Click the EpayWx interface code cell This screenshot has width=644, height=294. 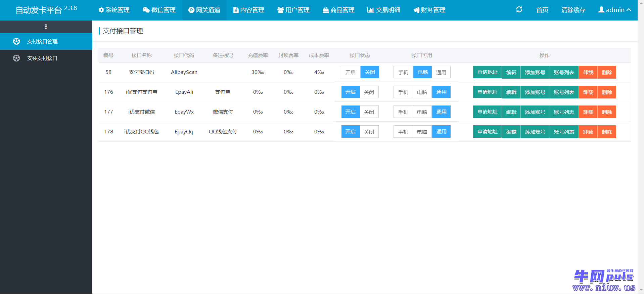(x=184, y=112)
